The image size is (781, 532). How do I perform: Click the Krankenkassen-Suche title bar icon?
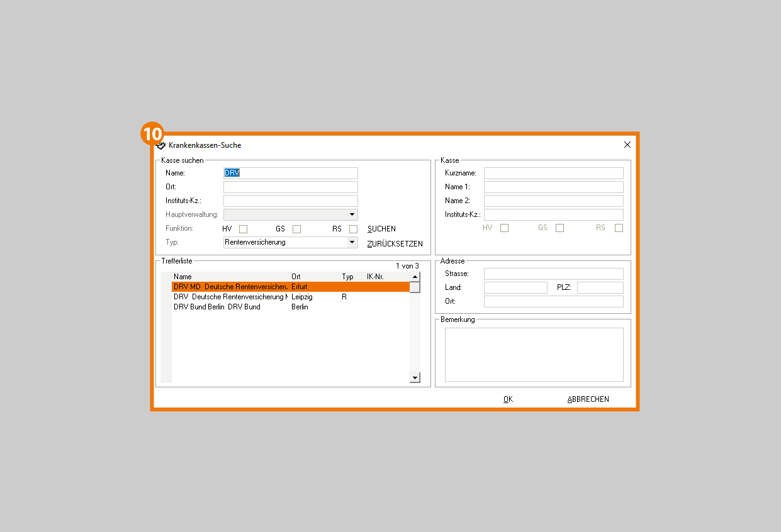click(161, 145)
